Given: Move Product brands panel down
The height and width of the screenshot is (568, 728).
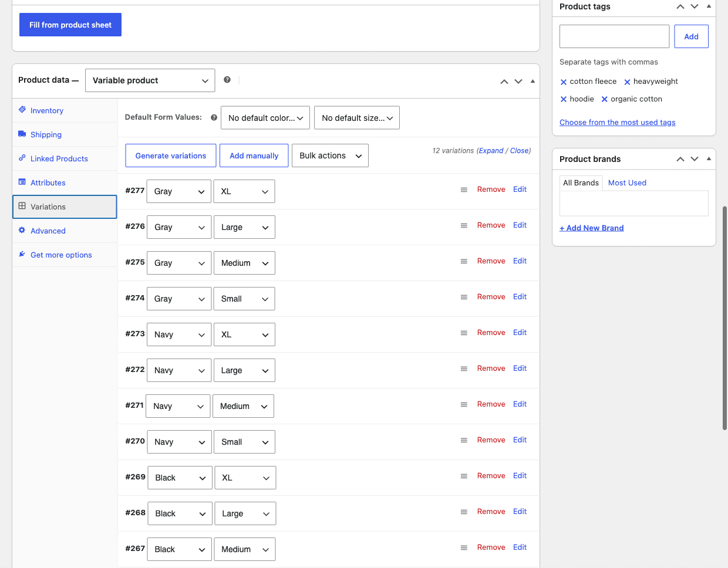Looking at the screenshot, I should click(x=695, y=159).
